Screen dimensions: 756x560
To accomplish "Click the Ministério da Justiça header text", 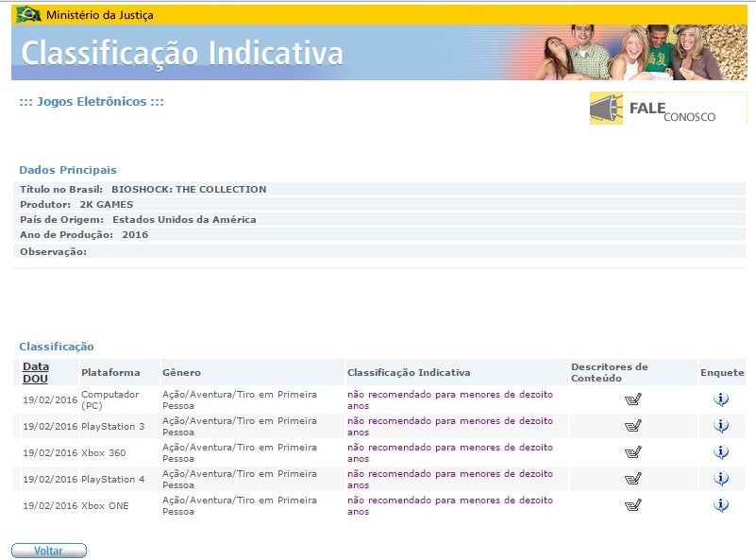I will click(100, 15).
